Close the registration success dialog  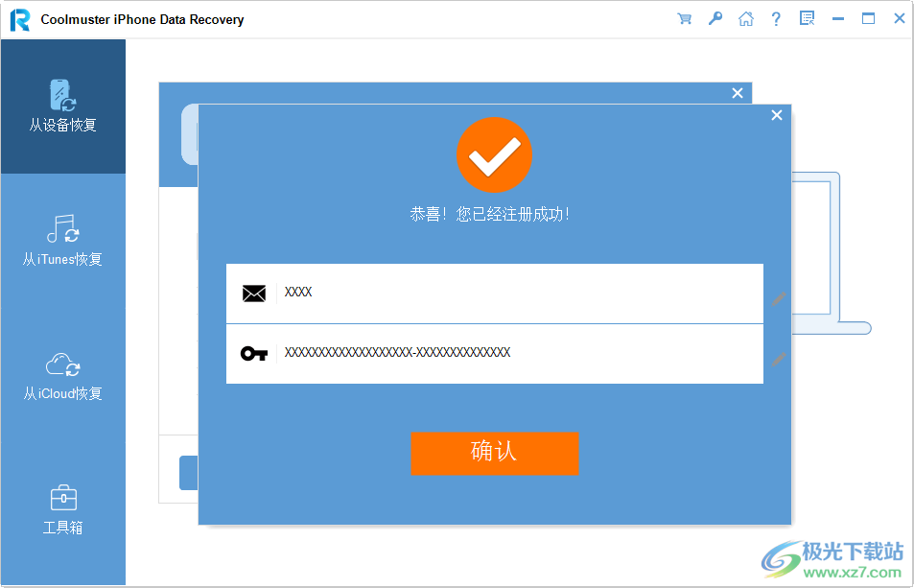(x=777, y=115)
